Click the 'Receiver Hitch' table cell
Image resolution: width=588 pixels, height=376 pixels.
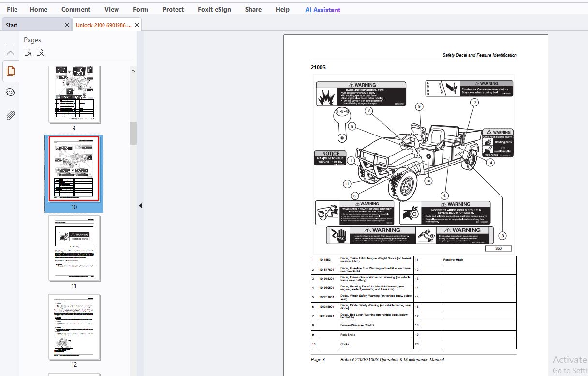(479, 260)
